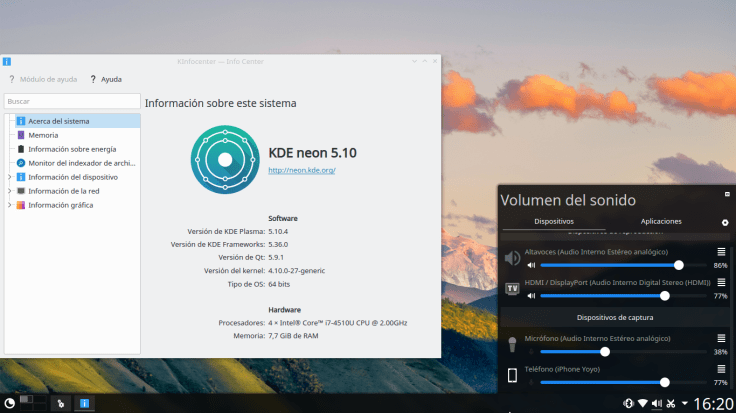Switch to the Aplicaciones tab

(661, 221)
